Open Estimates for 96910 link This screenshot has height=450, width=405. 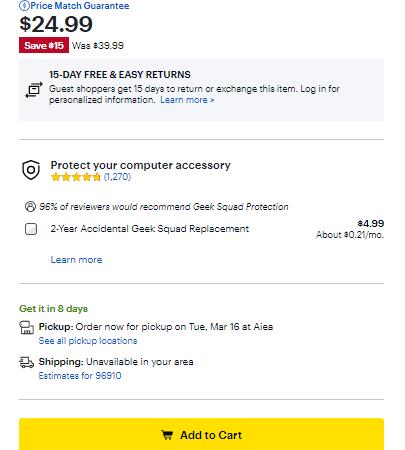[x=80, y=376]
